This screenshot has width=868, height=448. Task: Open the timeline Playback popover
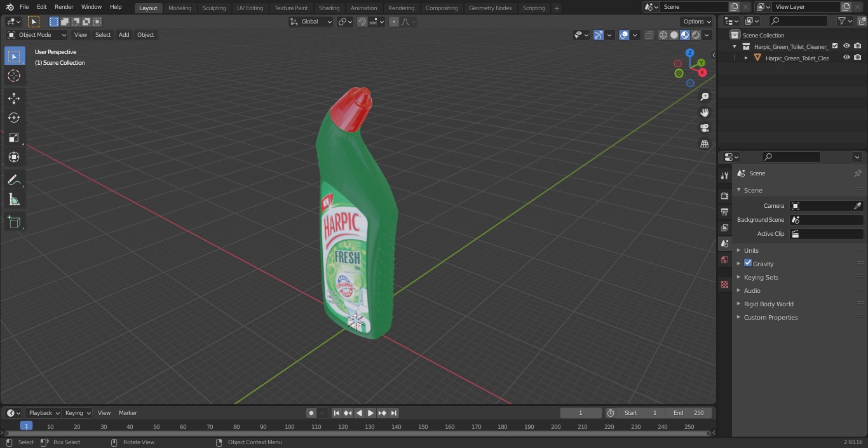click(x=43, y=413)
